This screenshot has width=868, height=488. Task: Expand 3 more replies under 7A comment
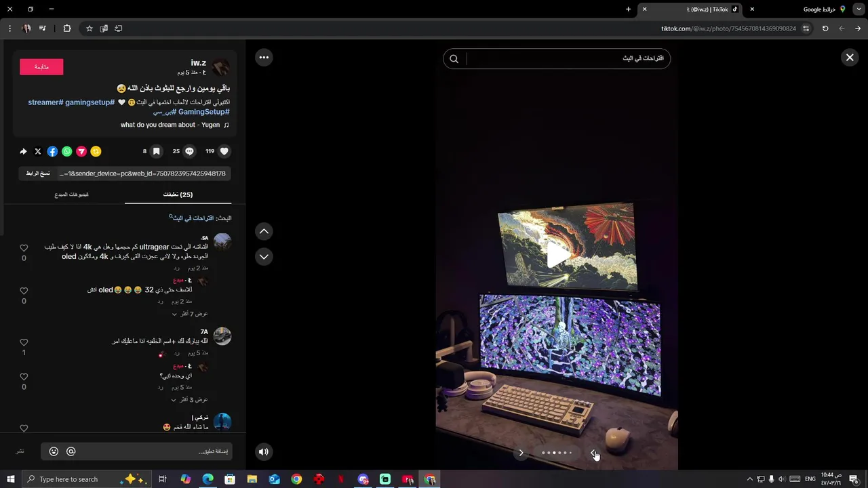190,399
